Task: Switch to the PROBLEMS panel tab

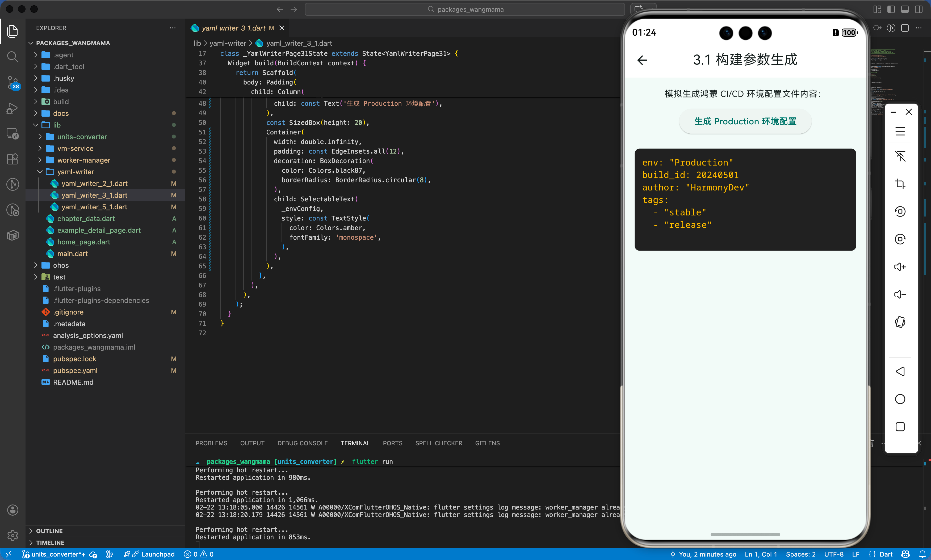Action: (x=211, y=443)
